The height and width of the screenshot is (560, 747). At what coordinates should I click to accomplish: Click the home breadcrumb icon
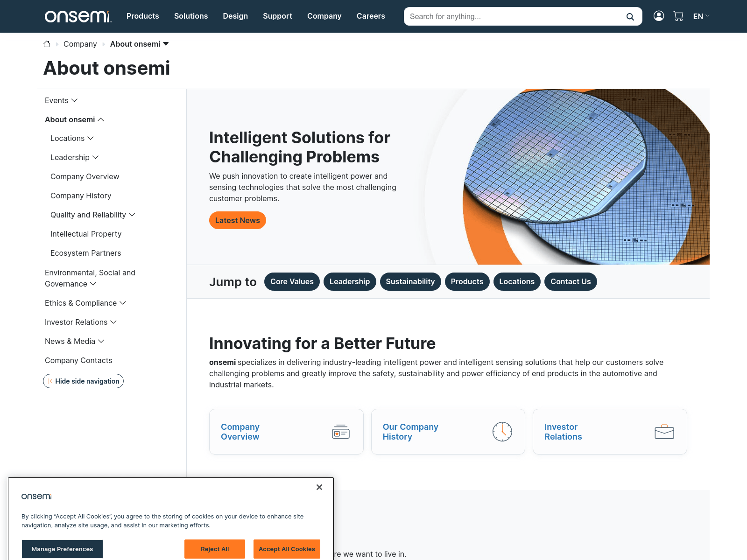pyautogui.click(x=47, y=44)
